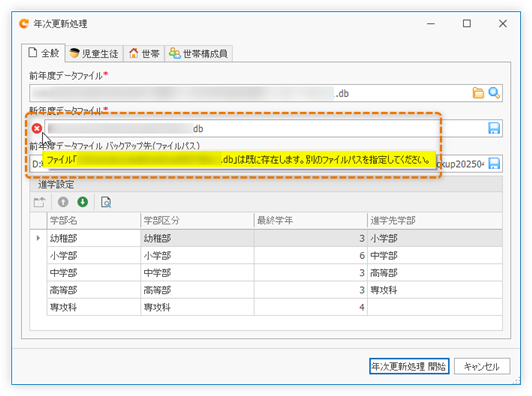Open the 世帯 tab
This screenshot has width=532, height=396.
[x=144, y=54]
